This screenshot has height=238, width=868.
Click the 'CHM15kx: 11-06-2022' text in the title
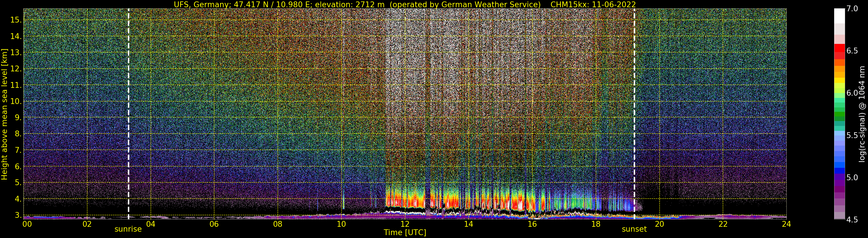pyautogui.click(x=593, y=4)
